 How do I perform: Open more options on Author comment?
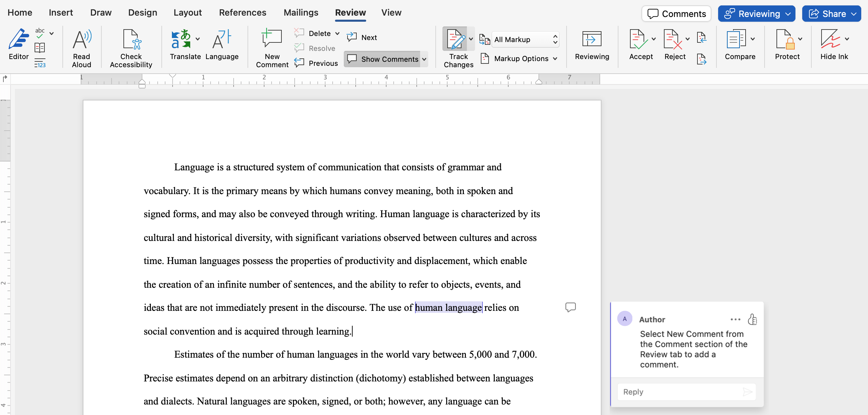point(735,319)
